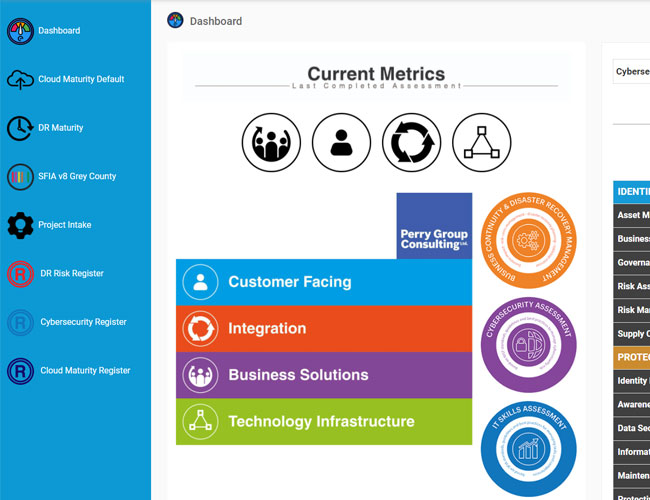Select the Customer Facing blue bar
This screenshot has height=500, width=650.
(x=324, y=282)
